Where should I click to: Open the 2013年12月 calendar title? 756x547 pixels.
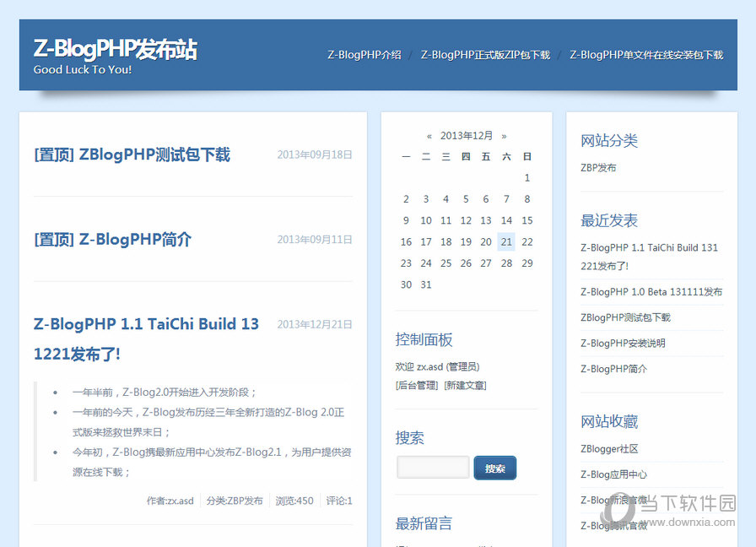pos(467,136)
